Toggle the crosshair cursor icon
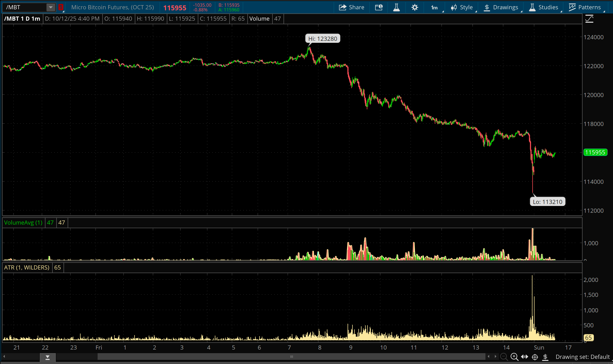Viewport: 613px width, 364px height. (535, 357)
